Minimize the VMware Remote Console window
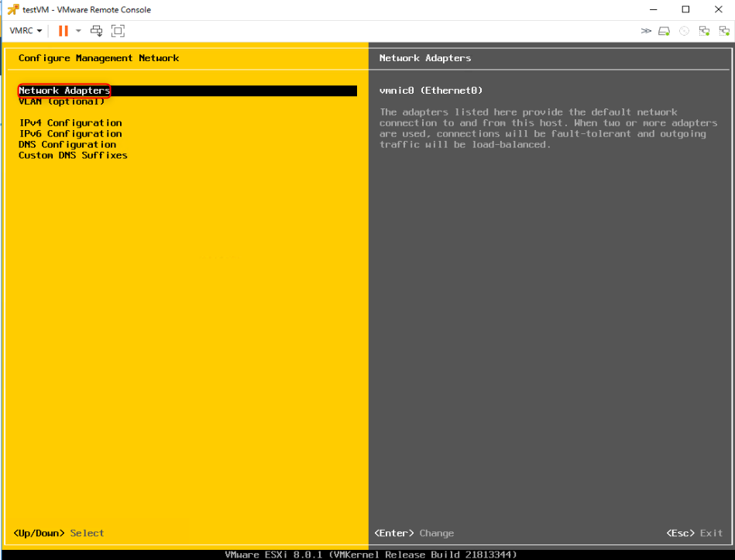Viewport: 735px width, 560px height. pyautogui.click(x=654, y=9)
